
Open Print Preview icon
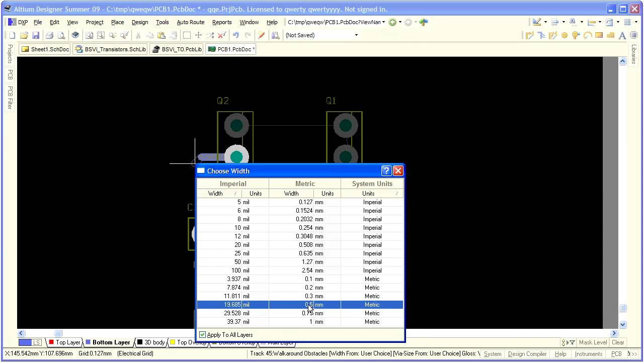[x=61, y=35]
